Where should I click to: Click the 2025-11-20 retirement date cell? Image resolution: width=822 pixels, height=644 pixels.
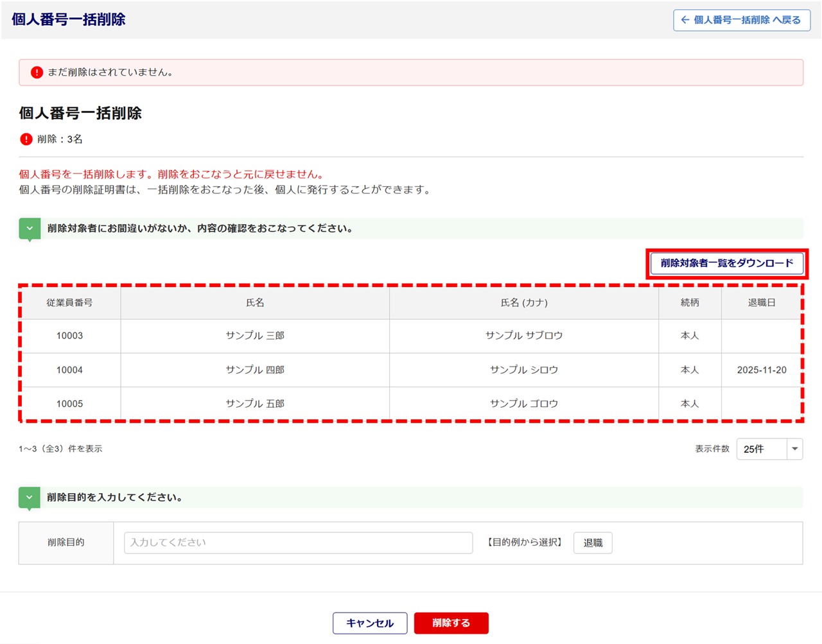[x=762, y=370]
